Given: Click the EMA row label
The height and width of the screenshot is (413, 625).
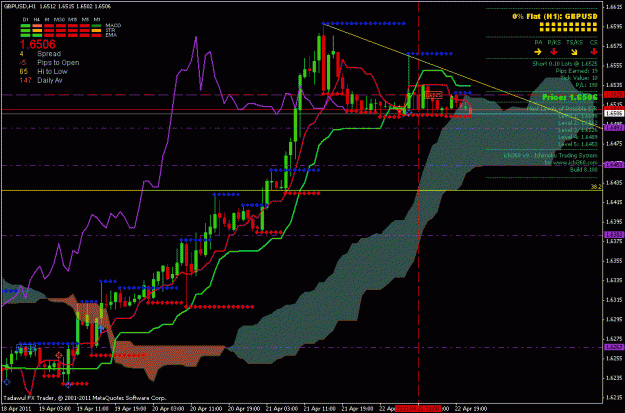Looking at the screenshot, I should (111, 35).
